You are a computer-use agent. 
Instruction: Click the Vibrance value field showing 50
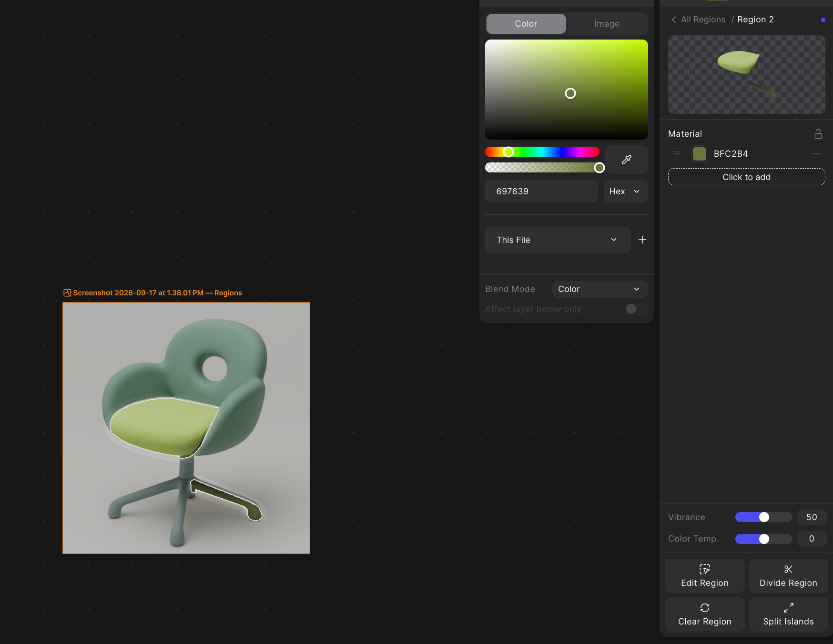[811, 517]
